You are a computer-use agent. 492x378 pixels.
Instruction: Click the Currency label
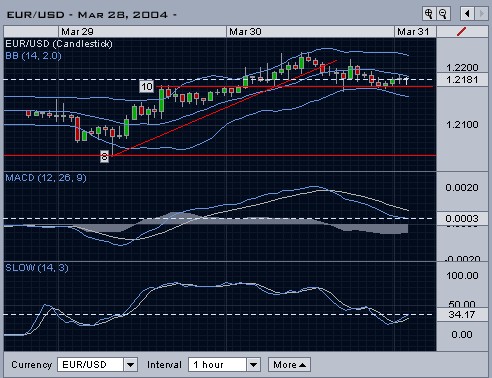click(32, 365)
